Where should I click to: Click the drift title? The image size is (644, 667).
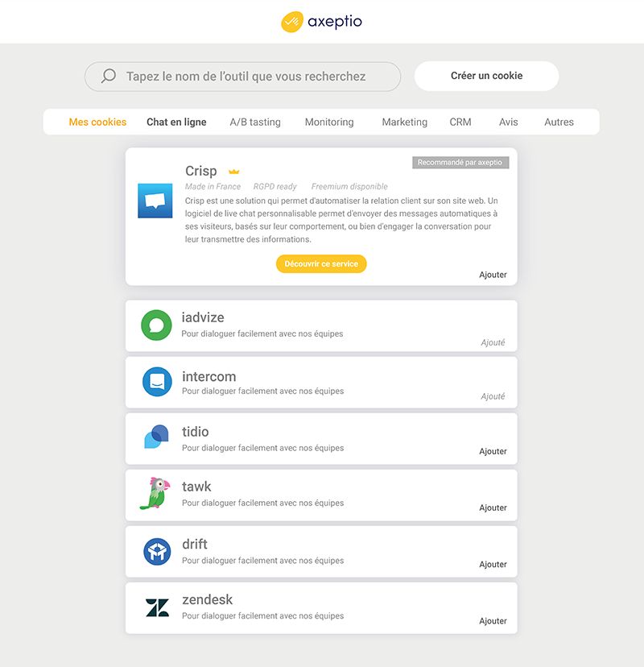click(x=195, y=544)
